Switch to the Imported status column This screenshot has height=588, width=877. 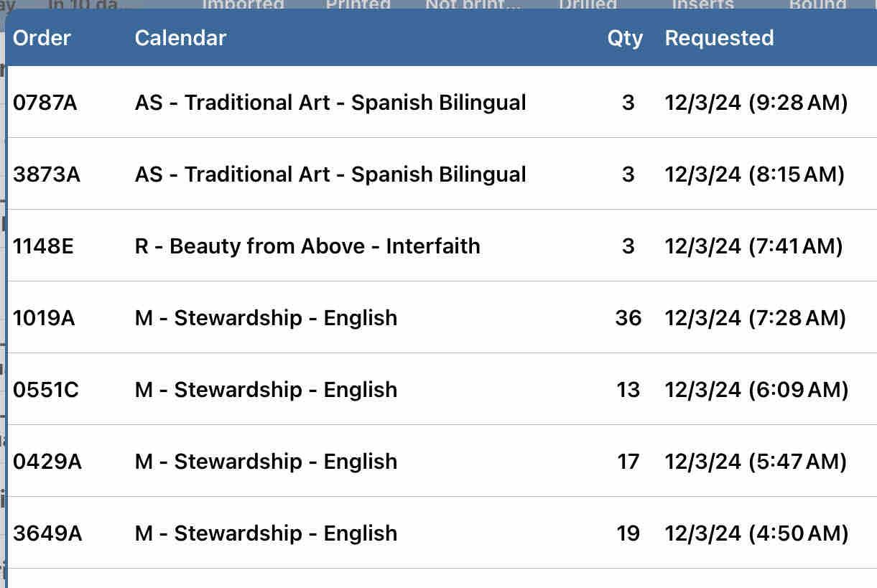coord(243,4)
